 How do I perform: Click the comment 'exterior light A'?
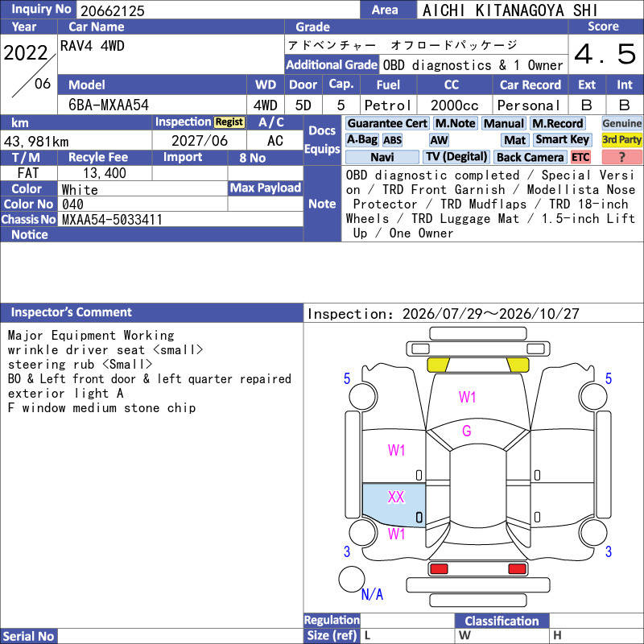pyautogui.click(x=66, y=393)
